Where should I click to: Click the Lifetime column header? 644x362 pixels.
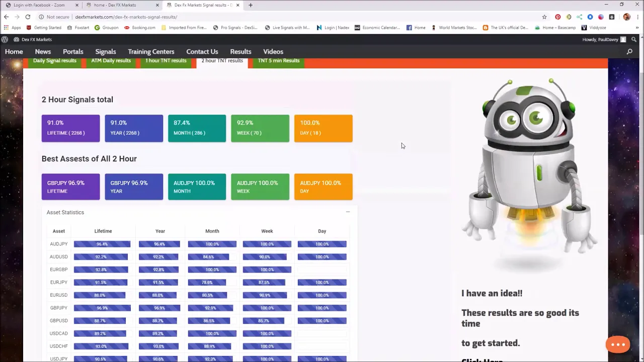click(103, 231)
